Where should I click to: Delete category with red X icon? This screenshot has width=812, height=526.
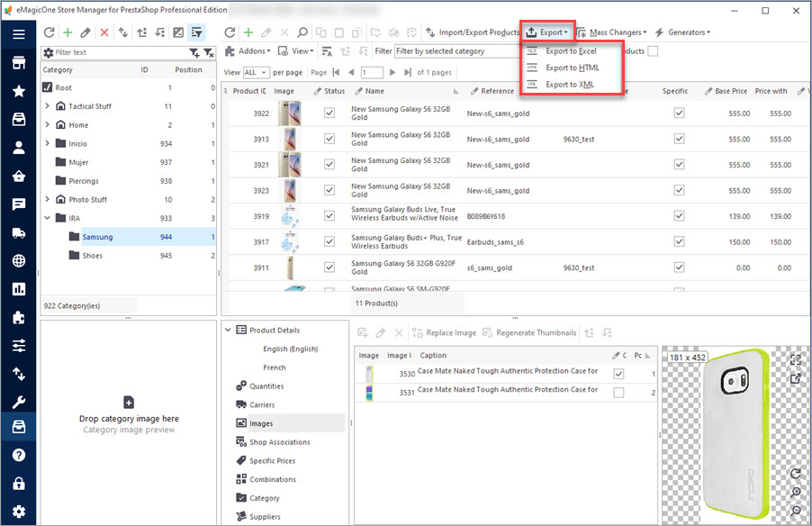[x=104, y=32]
